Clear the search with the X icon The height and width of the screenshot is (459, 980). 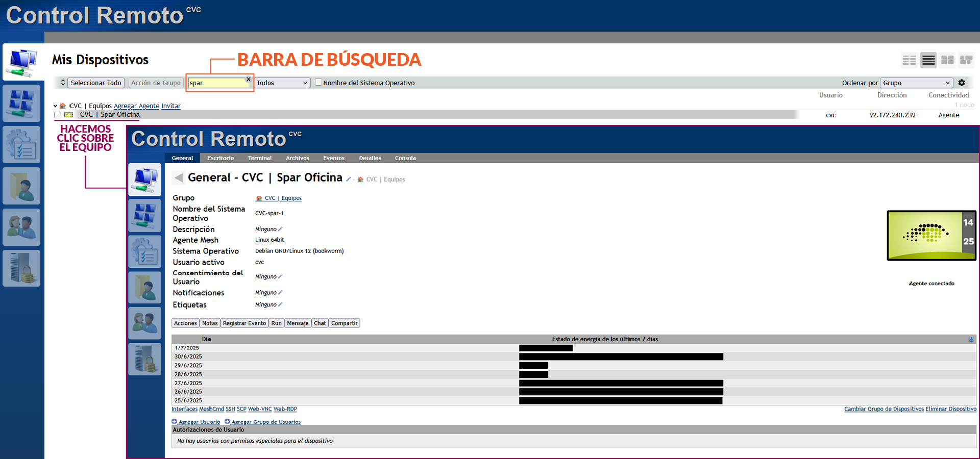[249, 79]
